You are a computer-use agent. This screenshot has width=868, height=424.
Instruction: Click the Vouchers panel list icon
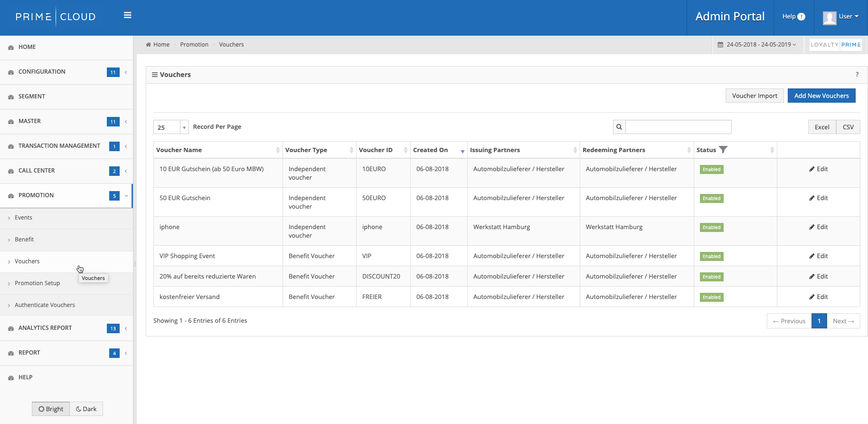pos(155,75)
